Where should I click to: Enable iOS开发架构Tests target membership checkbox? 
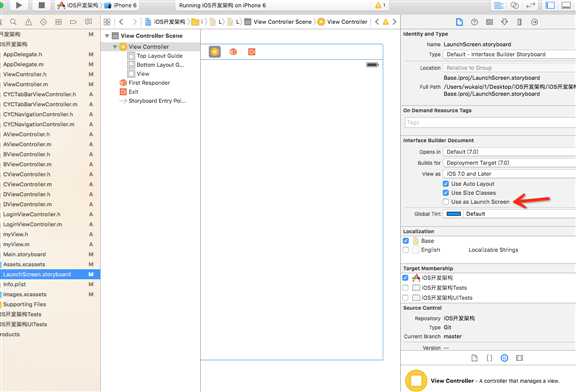[x=405, y=288]
